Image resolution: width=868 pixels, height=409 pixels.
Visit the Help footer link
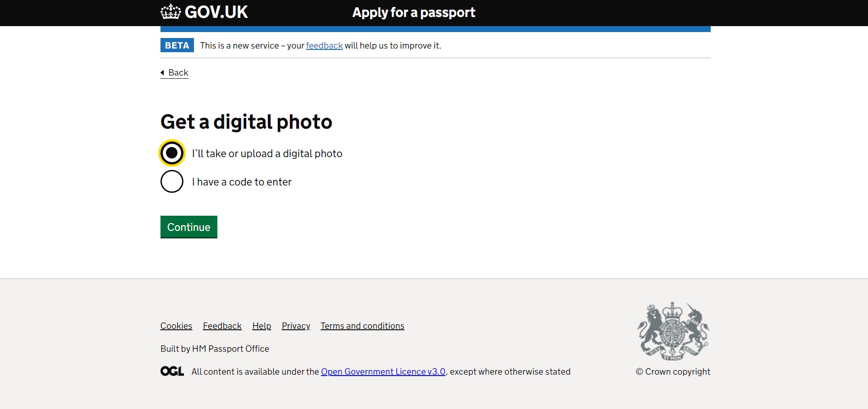click(x=261, y=326)
